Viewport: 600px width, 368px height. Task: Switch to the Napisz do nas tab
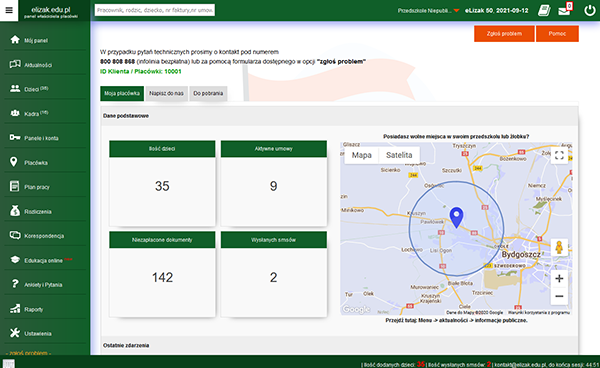(x=166, y=93)
